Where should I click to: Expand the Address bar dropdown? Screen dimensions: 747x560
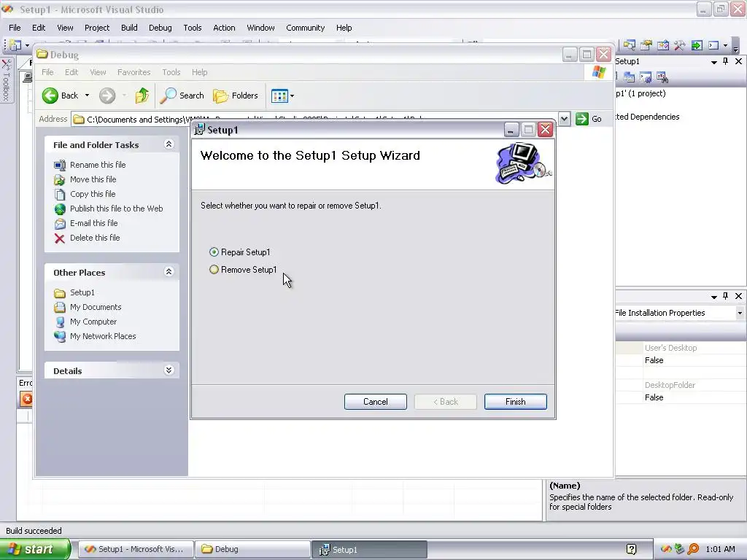click(564, 119)
